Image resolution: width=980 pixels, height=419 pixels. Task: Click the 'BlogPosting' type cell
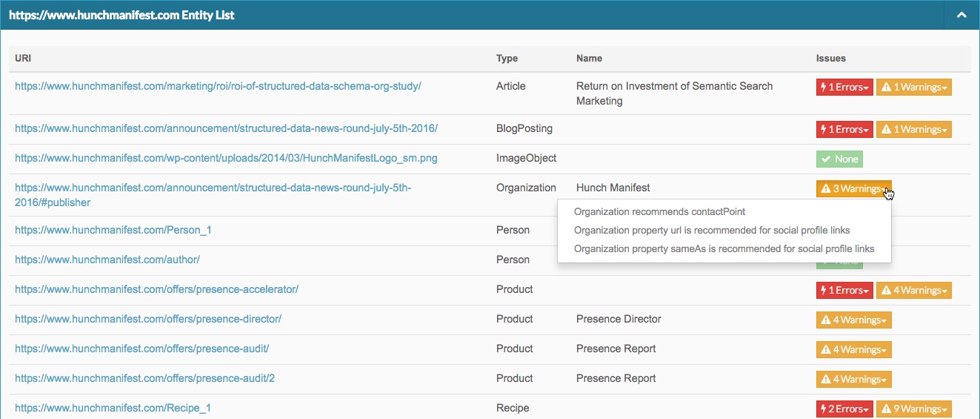pyautogui.click(x=524, y=128)
